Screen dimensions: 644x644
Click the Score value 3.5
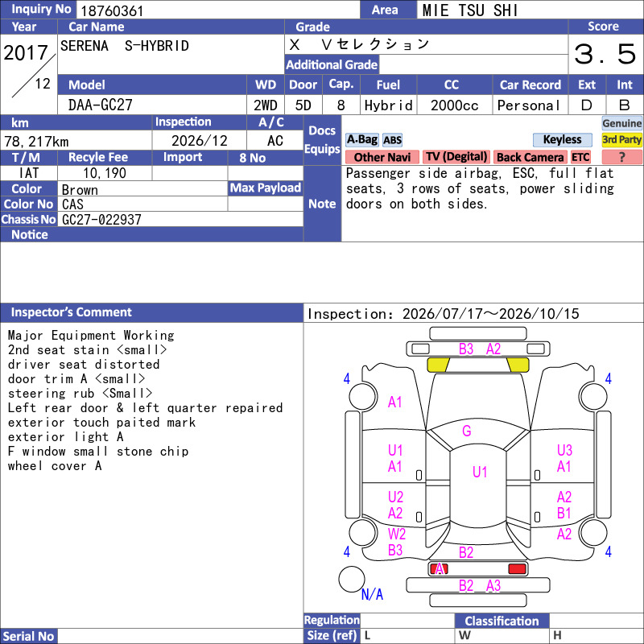[605, 54]
